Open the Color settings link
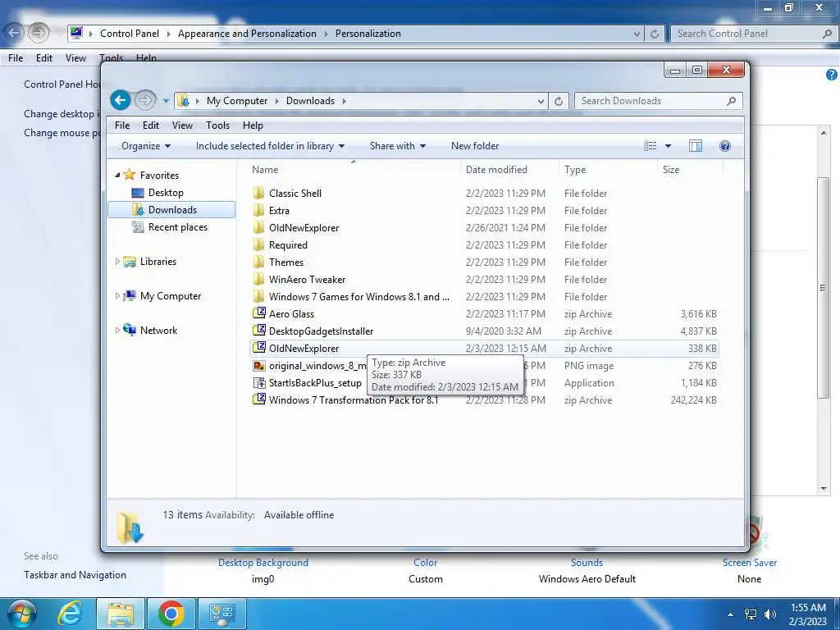The width and height of the screenshot is (840, 630). [426, 563]
